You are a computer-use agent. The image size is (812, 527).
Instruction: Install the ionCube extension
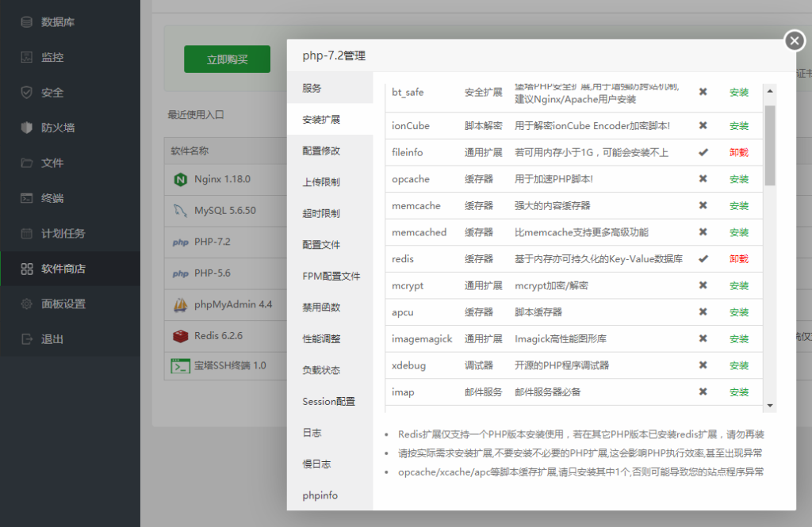pos(738,126)
